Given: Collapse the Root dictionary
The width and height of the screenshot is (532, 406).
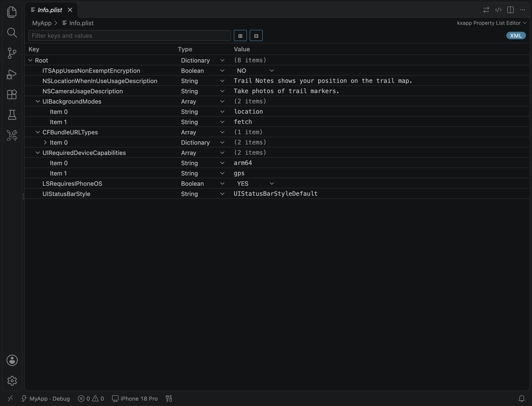Looking at the screenshot, I should (30, 60).
